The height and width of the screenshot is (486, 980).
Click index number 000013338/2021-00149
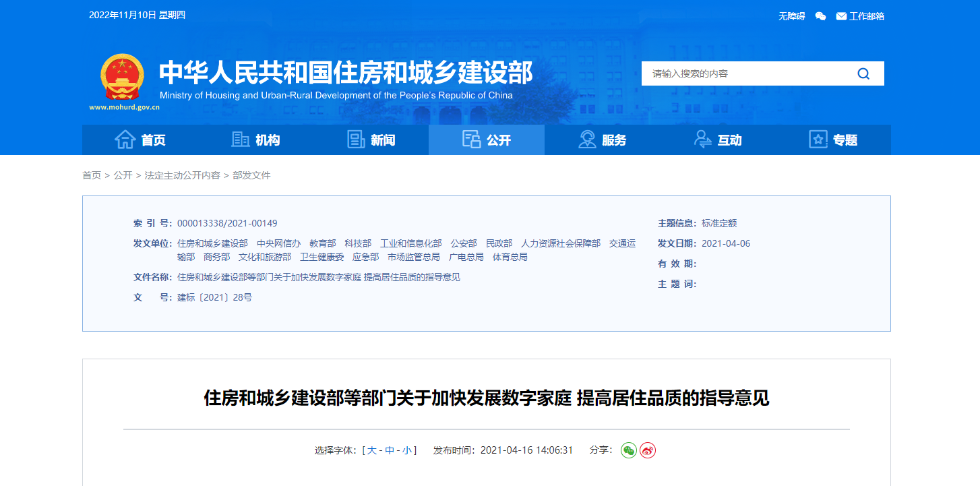pos(227,223)
